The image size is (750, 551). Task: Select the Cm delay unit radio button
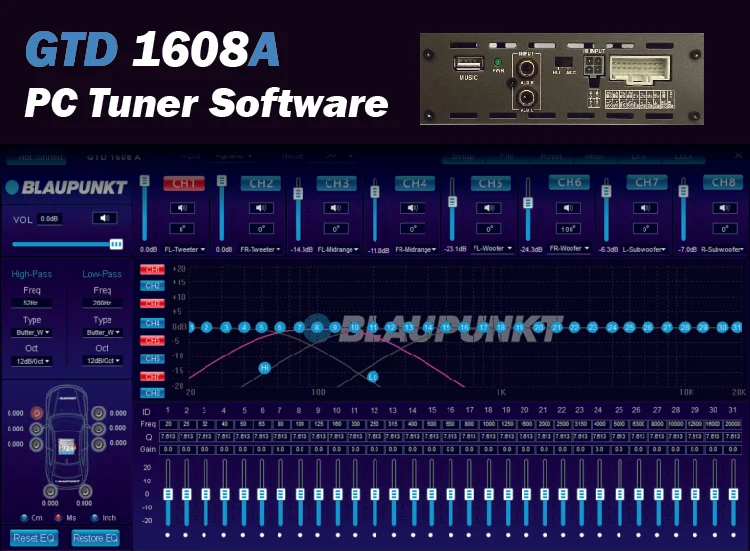[24, 518]
